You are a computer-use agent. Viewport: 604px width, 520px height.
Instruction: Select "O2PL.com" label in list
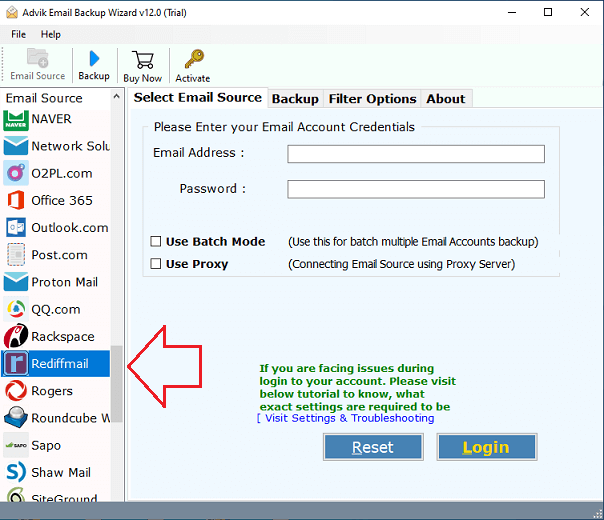(x=62, y=174)
